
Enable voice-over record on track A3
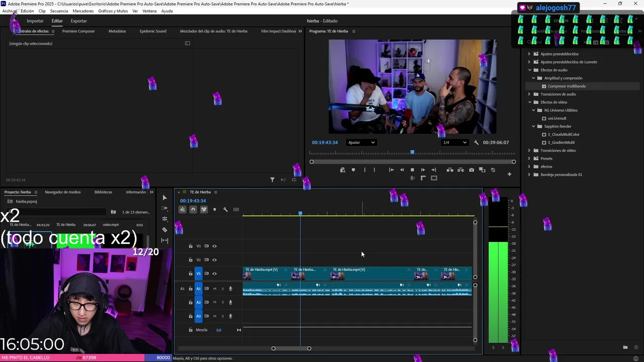230,316
